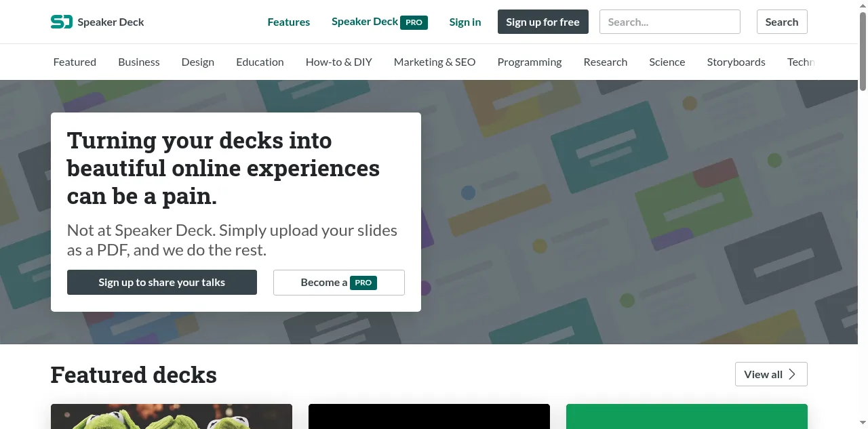Browse the Education category
Screen dimensions: 868x429
(x=260, y=62)
